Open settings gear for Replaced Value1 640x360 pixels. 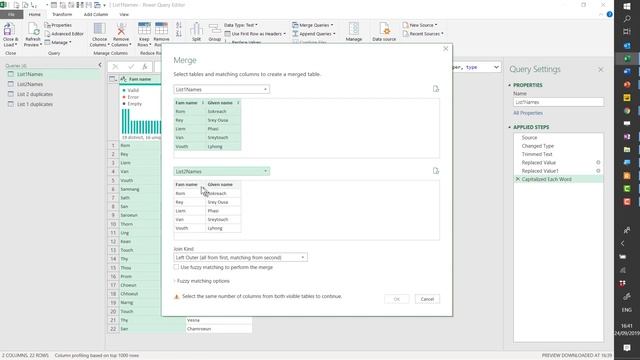point(598,171)
